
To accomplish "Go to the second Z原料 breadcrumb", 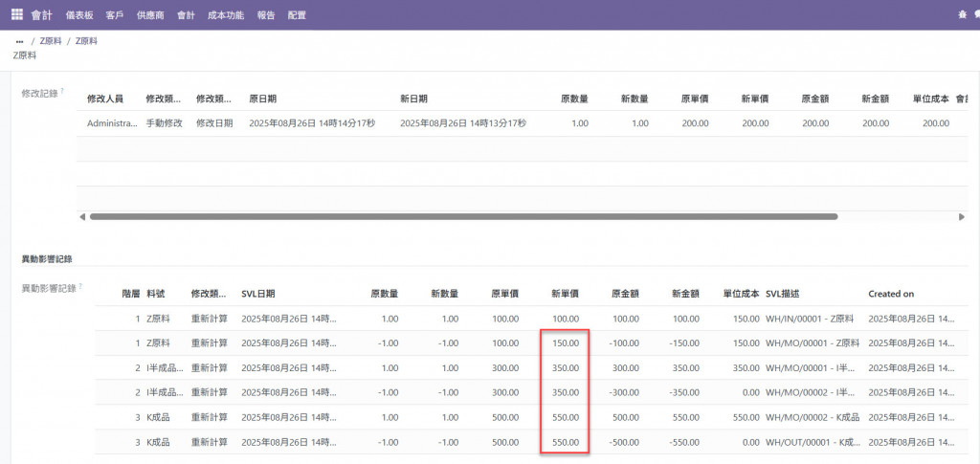I will tap(86, 41).
